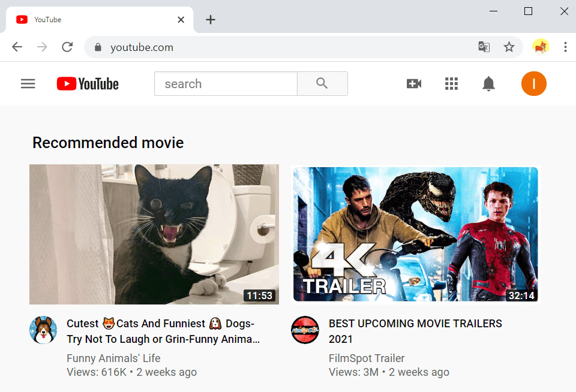Reload the YouTube page
The height and width of the screenshot is (392, 576).
[67, 47]
